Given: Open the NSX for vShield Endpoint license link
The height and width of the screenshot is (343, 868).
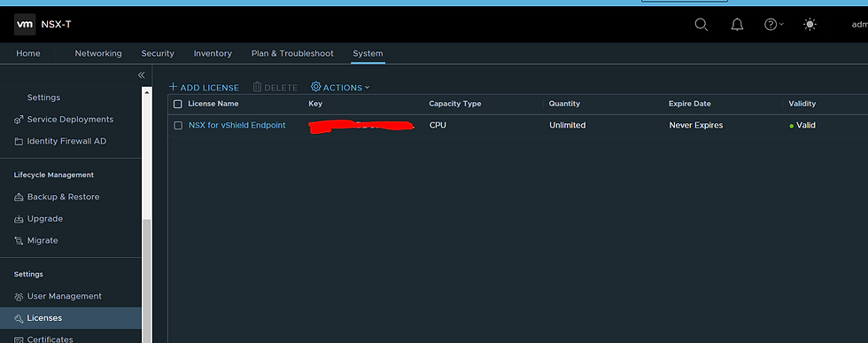Looking at the screenshot, I should 237,125.
